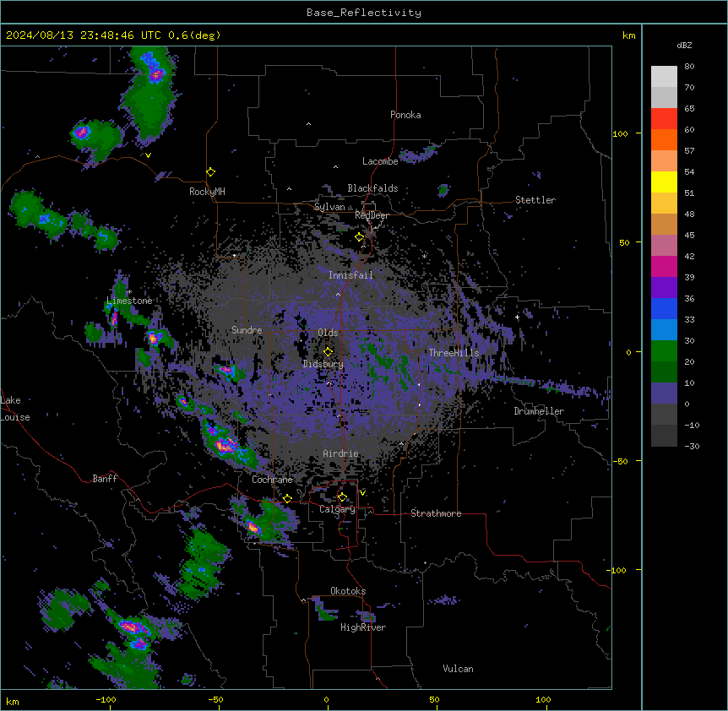Click the Didsbury map label

pyautogui.click(x=323, y=364)
